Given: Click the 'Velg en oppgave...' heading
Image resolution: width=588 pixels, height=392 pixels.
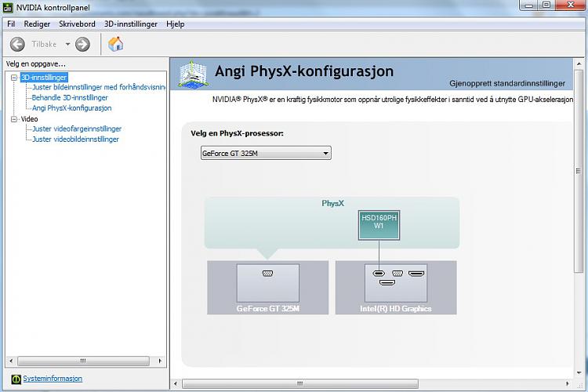Looking at the screenshot, I should (x=35, y=64).
